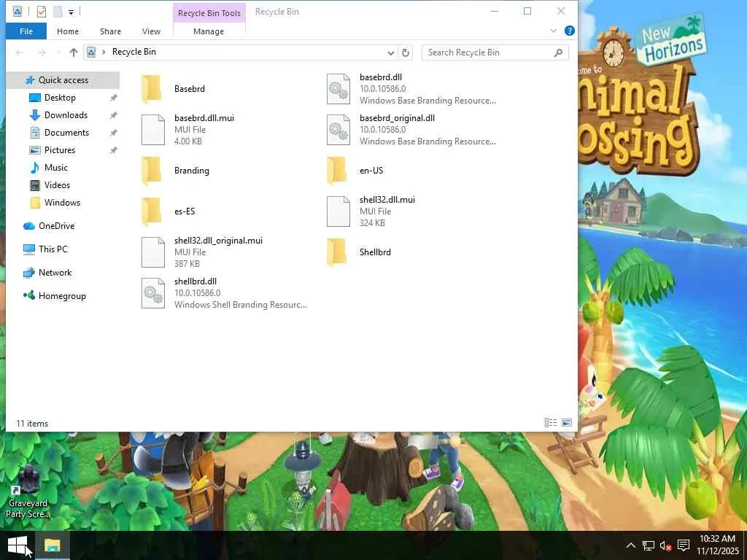Image resolution: width=747 pixels, height=560 pixels.
Task: Select the basebrd.dll file icon
Action: coord(338,89)
